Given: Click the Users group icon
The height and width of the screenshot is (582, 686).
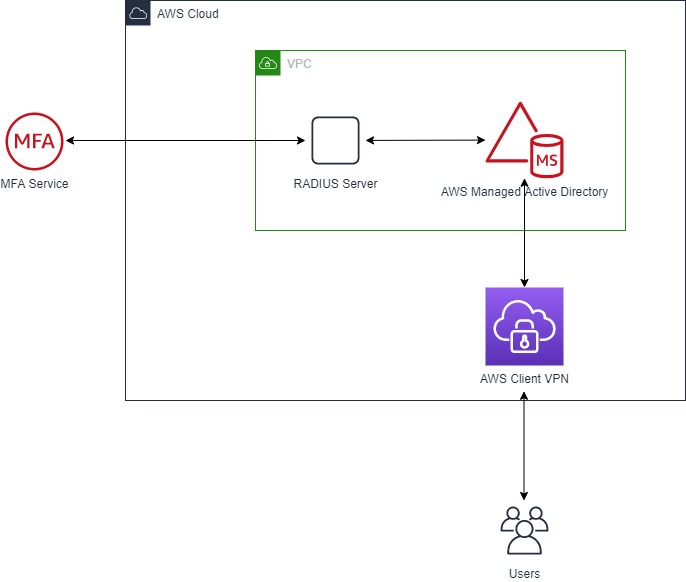Looking at the screenshot, I should [524, 530].
